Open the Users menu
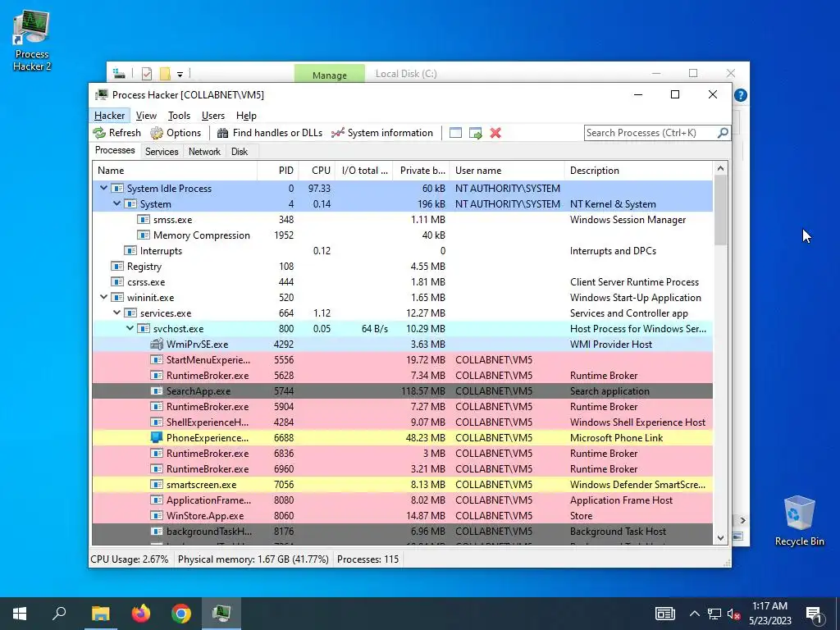 (212, 116)
